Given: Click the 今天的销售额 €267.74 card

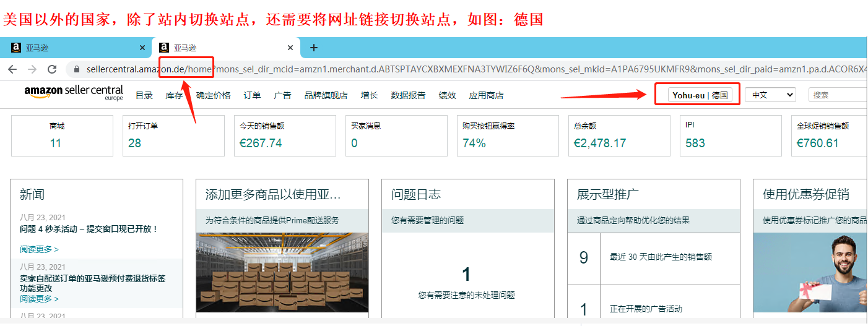Looking at the screenshot, I should [x=285, y=136].
